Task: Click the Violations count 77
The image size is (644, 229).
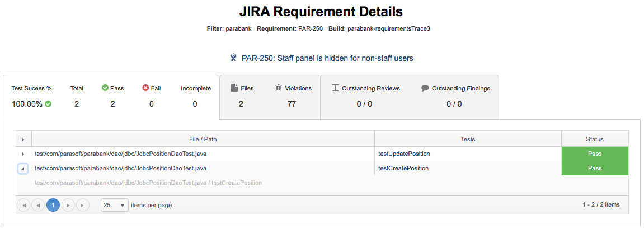Action: point(292,104)
